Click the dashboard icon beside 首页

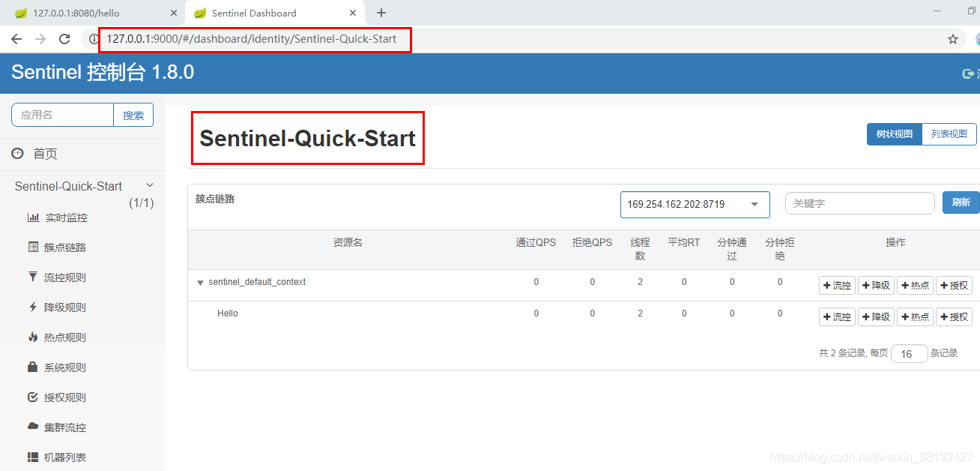coord(17,153)
